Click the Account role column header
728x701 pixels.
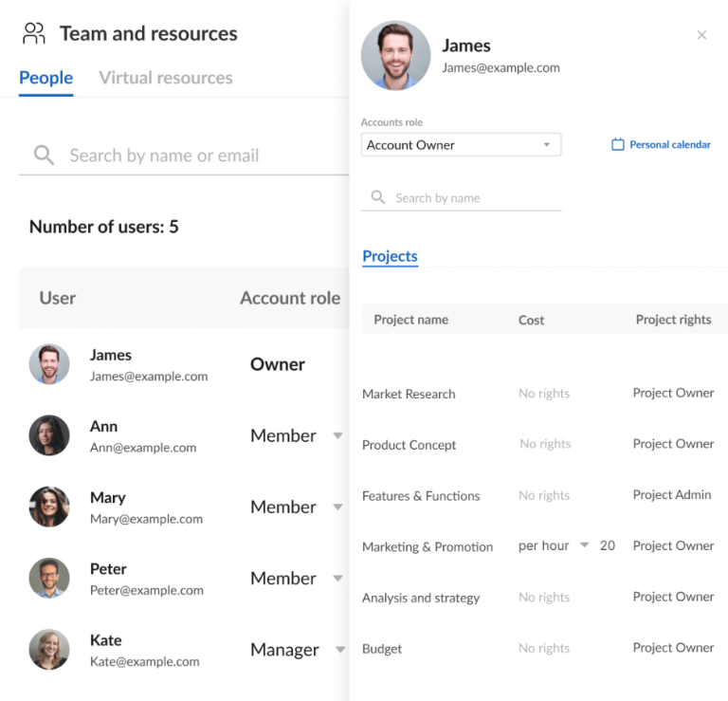pyautogui.click(x=290, y=298)
